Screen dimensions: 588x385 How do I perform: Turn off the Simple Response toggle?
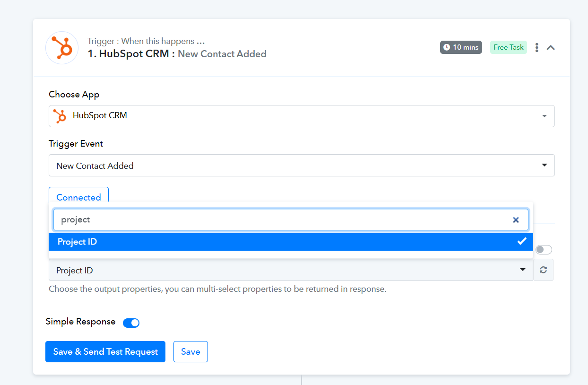131,323
